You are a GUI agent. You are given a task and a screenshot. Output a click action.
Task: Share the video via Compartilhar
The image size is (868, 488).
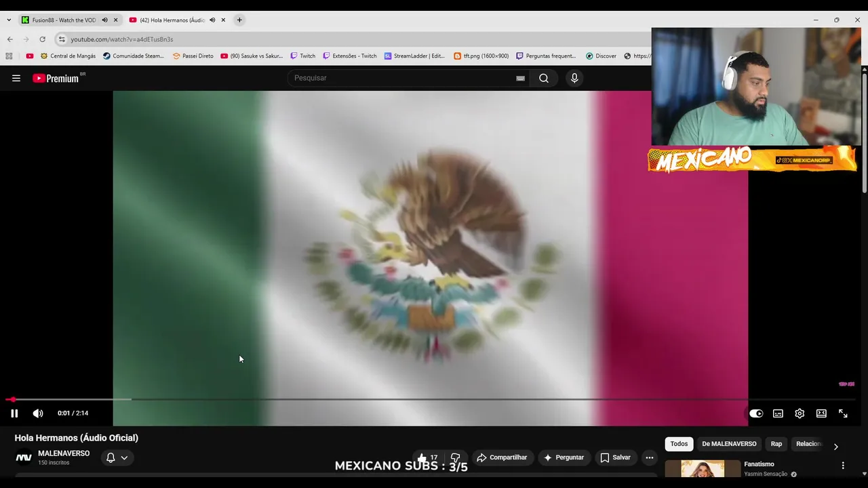[x=502, y=457]
